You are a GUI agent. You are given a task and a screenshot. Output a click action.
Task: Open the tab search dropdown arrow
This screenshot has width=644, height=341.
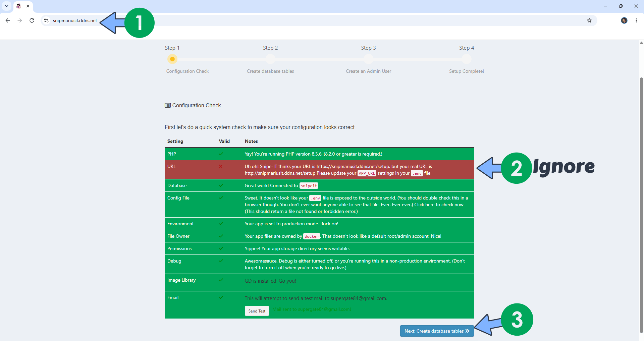click(x=7, y=6)
